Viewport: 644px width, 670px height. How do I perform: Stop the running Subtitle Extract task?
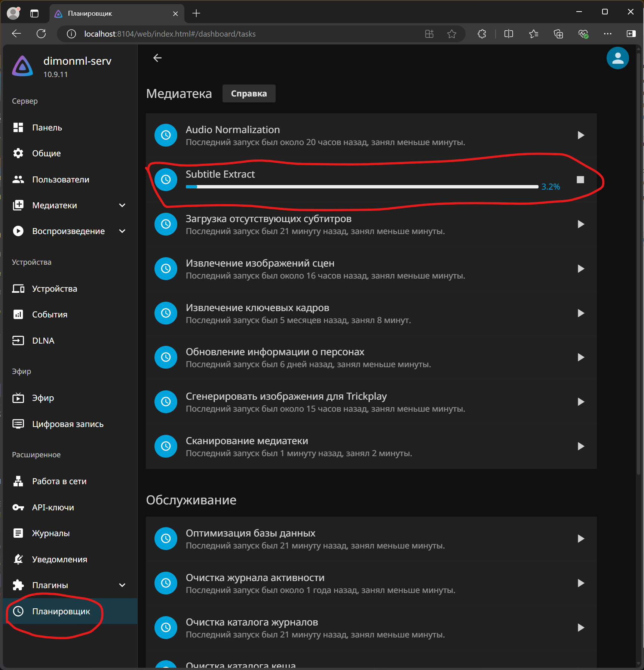[x=580, y=180]
